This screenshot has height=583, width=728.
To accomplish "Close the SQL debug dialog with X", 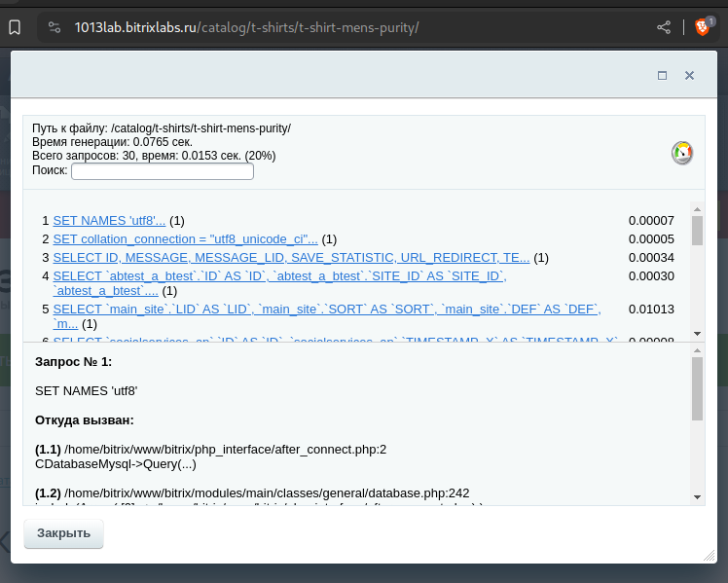I will (689, 76).
